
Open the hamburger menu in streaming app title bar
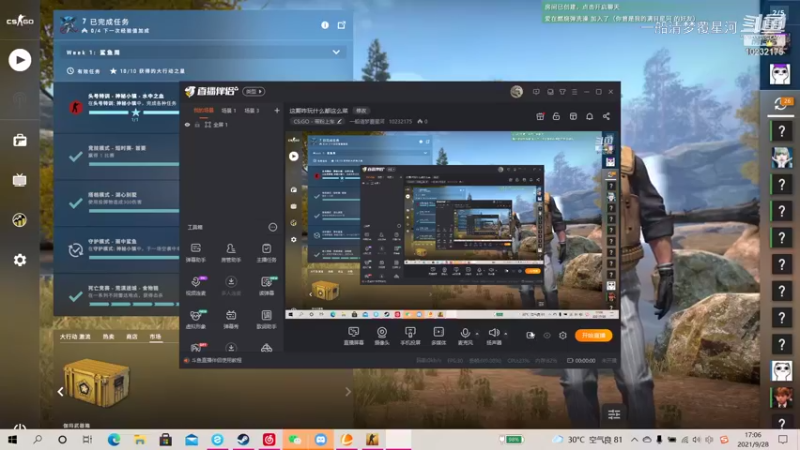click(x=574, y=92)
